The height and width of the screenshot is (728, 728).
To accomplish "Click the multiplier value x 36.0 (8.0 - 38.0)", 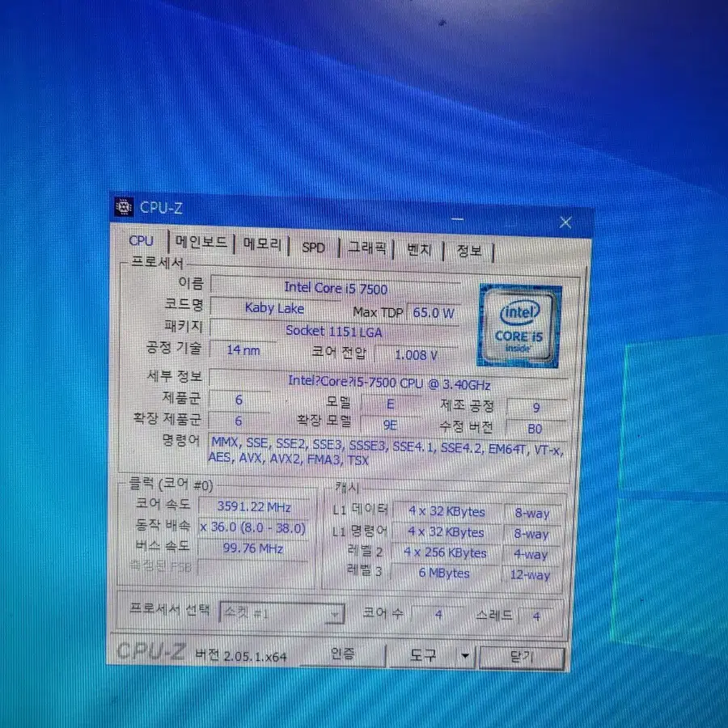I will click(x=253, y=527).
